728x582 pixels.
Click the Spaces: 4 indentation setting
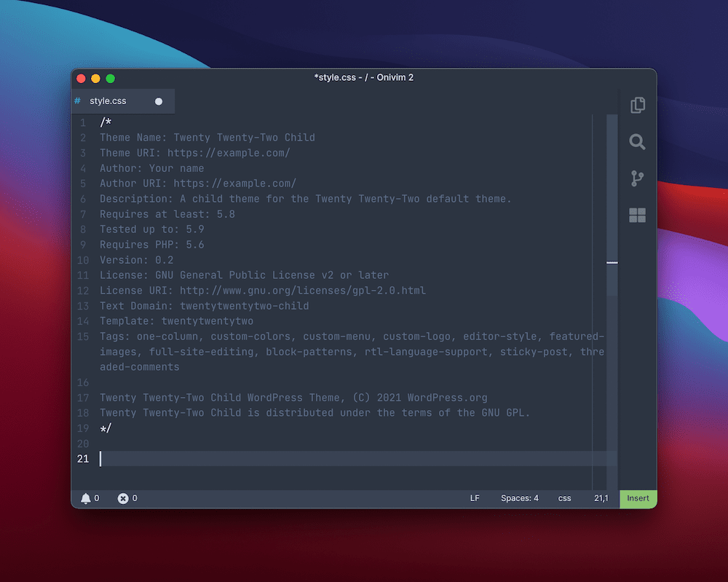coord(520,498)
